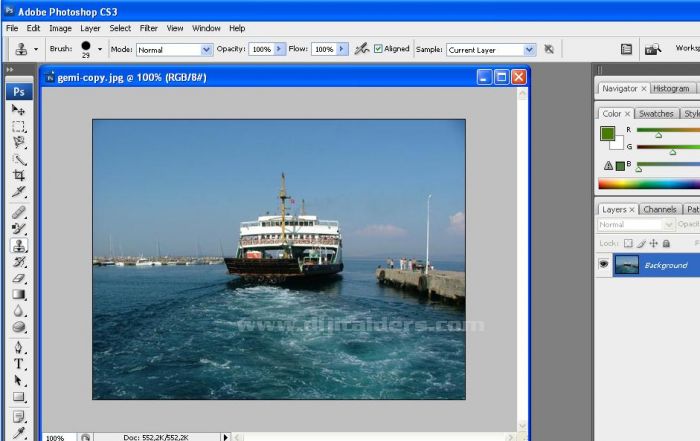The width and height of the screenshot is (700, 441).
Task: Select the Rectangle shape tool
Action: click(18, 397)
